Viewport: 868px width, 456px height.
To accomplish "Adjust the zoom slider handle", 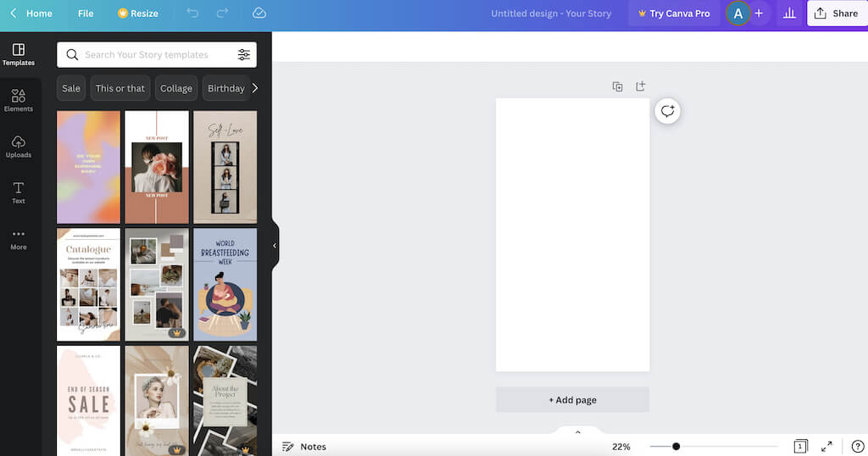I will click(x=676, y=447).
